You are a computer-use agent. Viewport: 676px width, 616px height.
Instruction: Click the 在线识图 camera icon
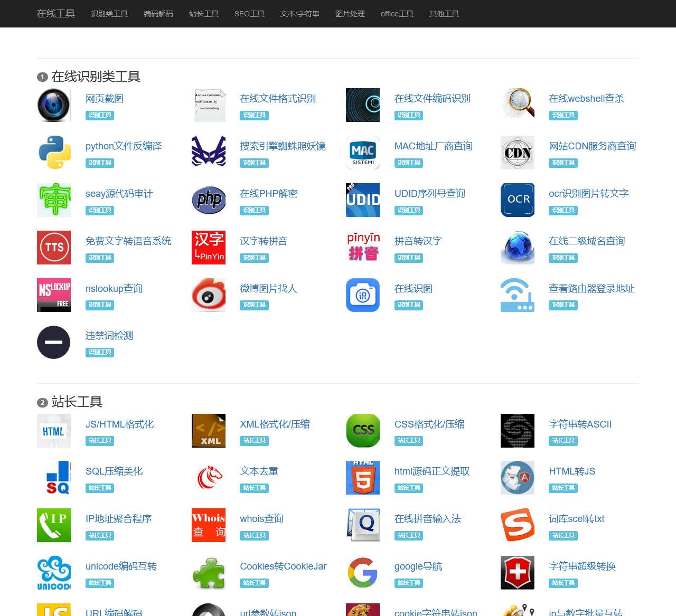click(x=363, y=295)
